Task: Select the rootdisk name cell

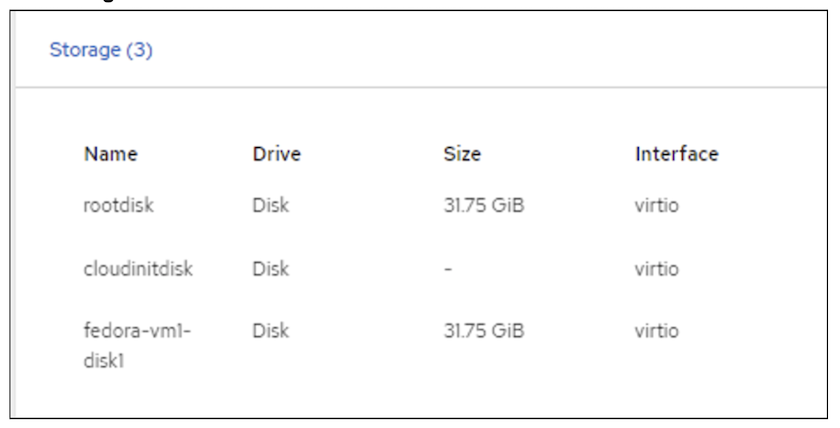Action: click(x=117, y=206)
